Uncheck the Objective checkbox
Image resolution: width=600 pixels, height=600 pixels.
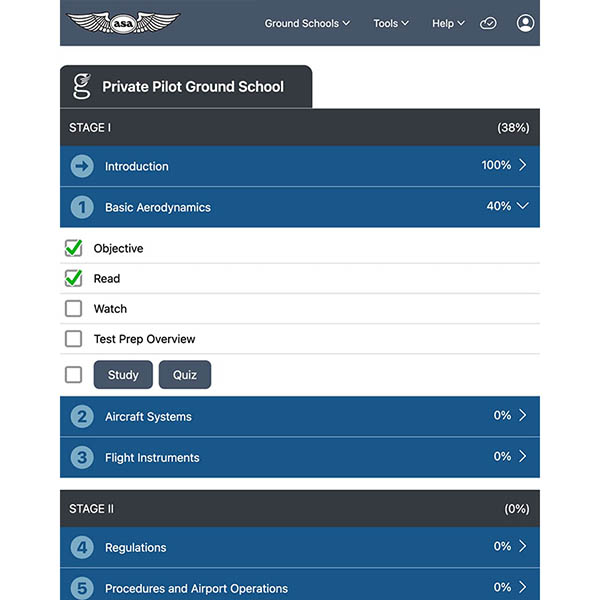pos(73,248)
